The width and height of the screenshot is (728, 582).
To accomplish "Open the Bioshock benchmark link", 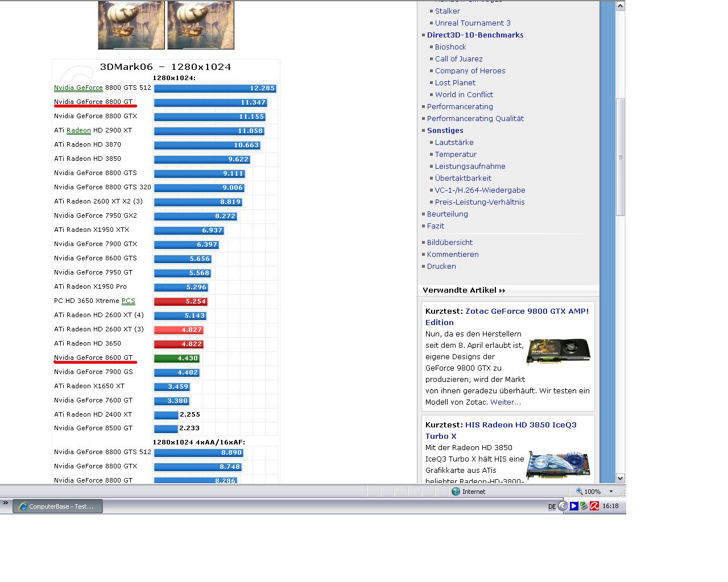I will click(x=450, y=47).
